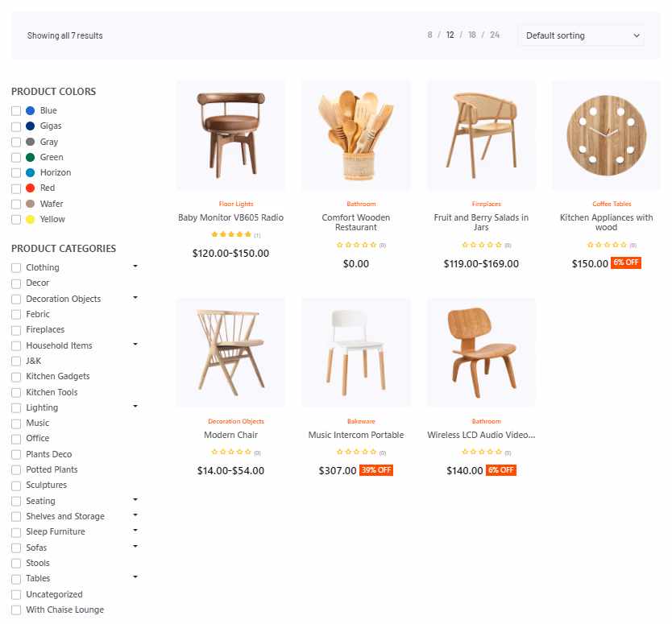This screenshot has height=624, width=672.
Task: Expand the Clothing category filter
Action: (x=135, y=267)
